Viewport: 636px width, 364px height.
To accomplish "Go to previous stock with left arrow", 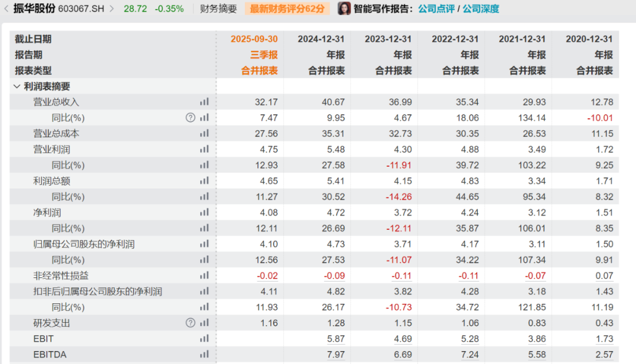I will click(x=6, y=9).
